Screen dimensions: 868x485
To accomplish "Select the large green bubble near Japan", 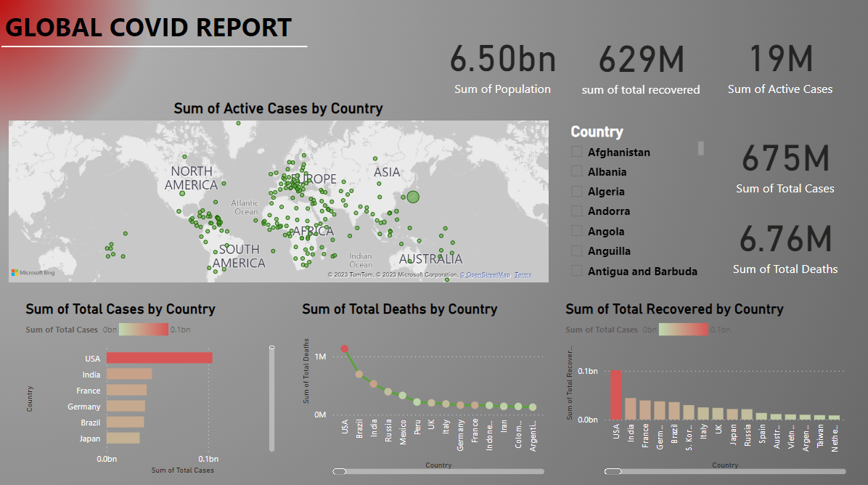I will [x=413, y=197].
